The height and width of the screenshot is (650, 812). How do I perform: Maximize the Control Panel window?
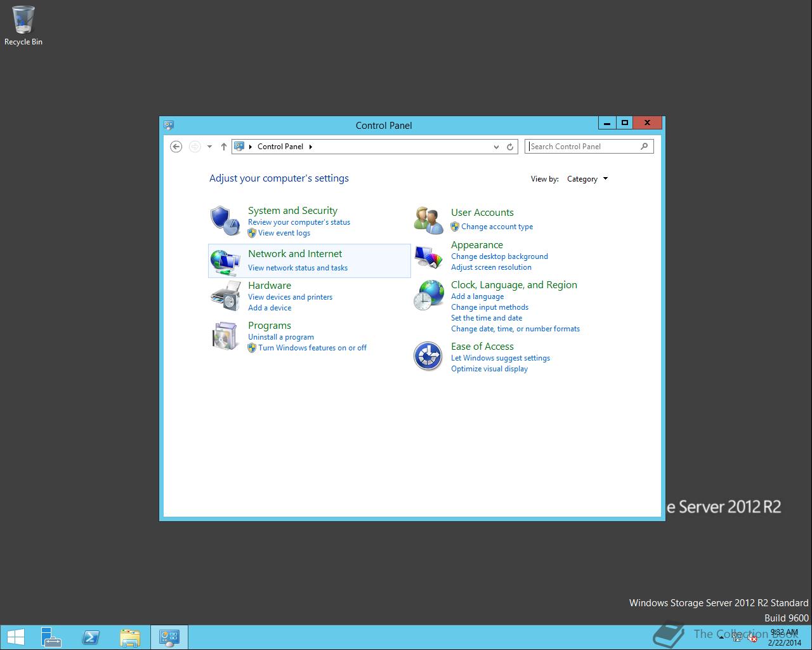pos(624,123)
